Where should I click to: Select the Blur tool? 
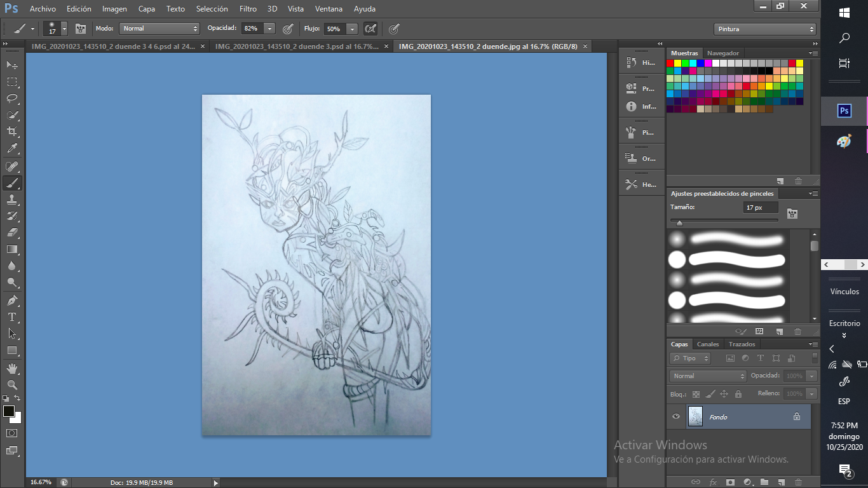[12, 266]
